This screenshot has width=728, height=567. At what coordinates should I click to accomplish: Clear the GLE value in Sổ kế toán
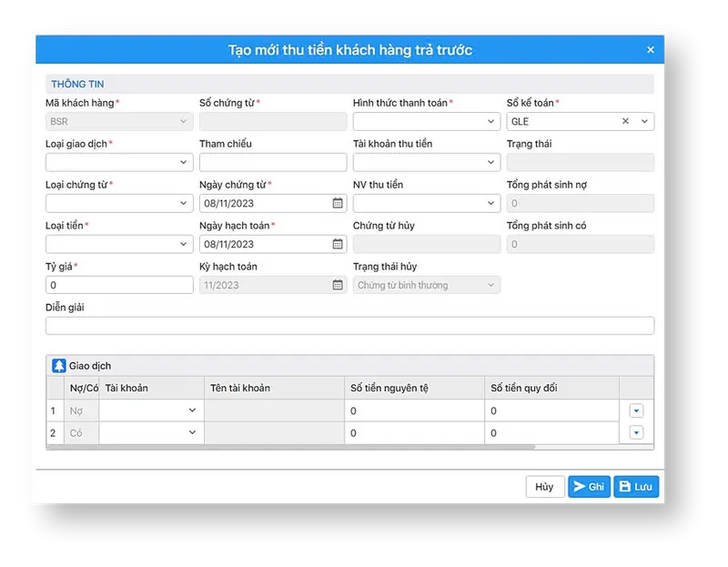click(x=625, y=121)
